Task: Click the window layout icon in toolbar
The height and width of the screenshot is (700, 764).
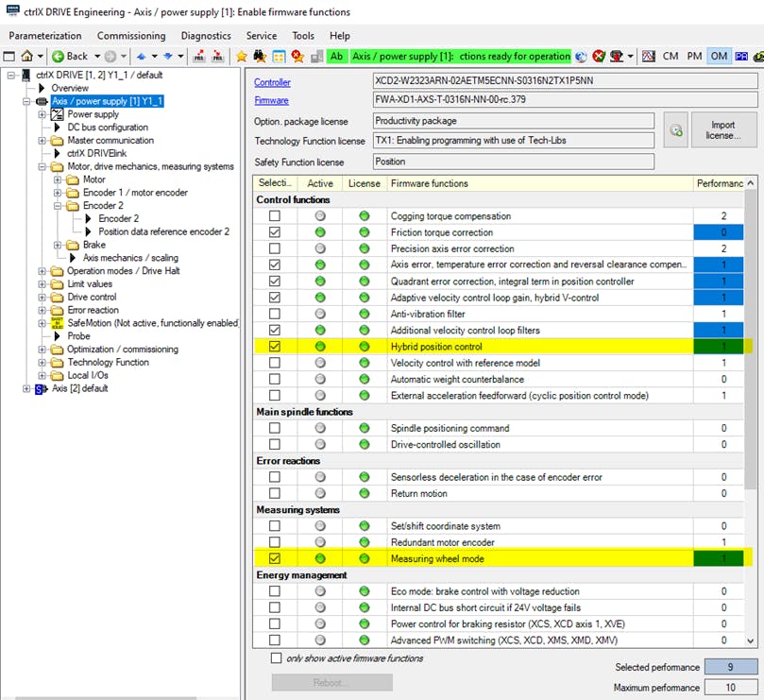Action: pos(8,56)
